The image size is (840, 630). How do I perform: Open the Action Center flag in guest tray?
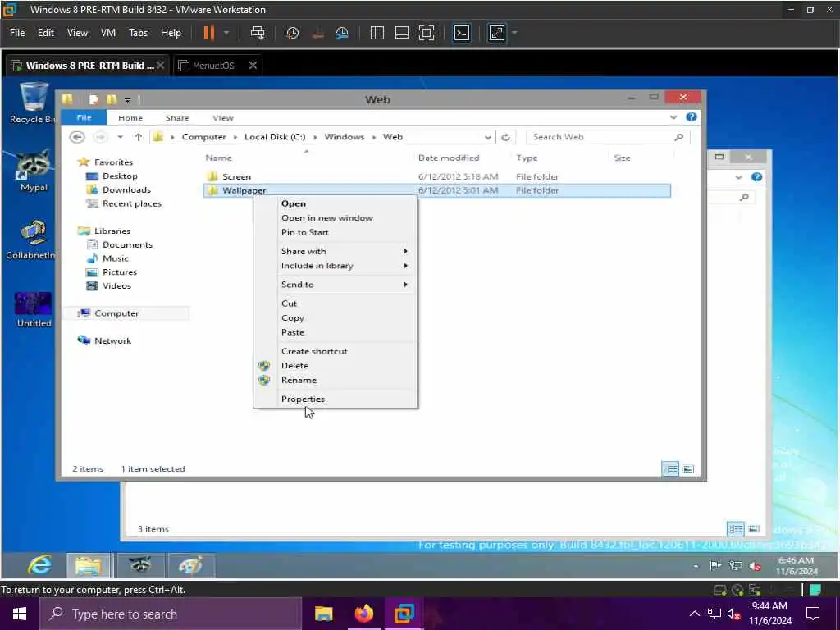point(715,566)
